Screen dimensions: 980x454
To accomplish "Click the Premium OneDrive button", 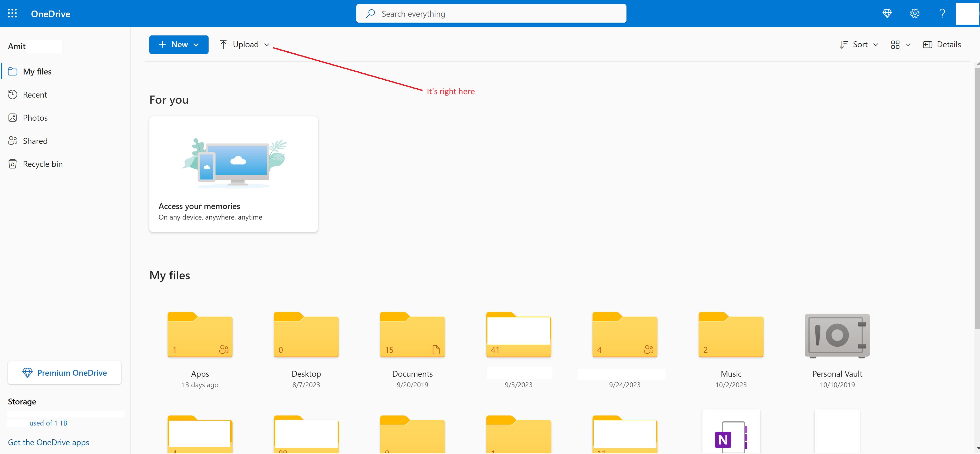I will coord(65,373).
